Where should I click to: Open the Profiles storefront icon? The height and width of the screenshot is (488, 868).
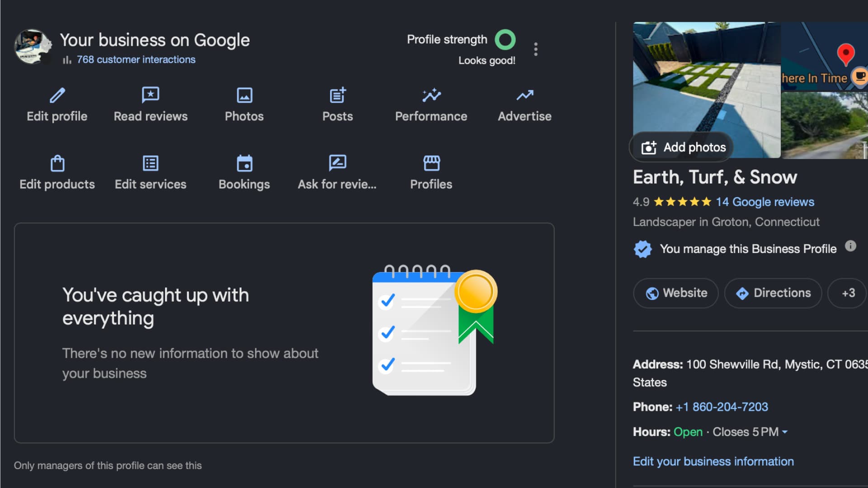431,163
